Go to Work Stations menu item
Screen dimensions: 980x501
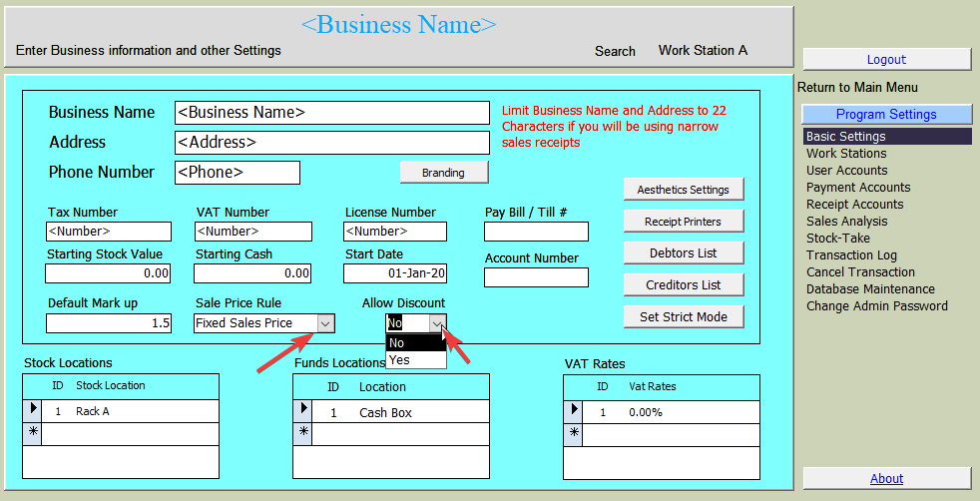click(x=846, y=154)
